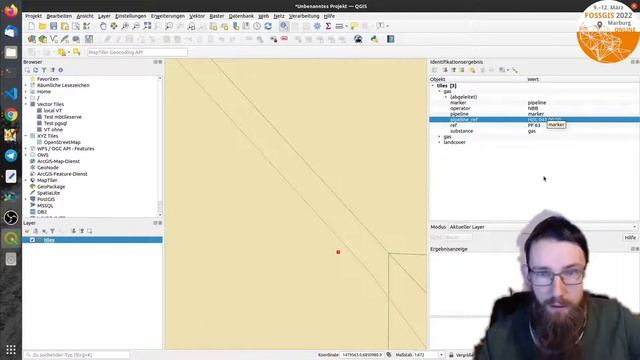Open the Data Source Manager icon
This screenshot has width=640, height=360.
(x=31, y=39)
